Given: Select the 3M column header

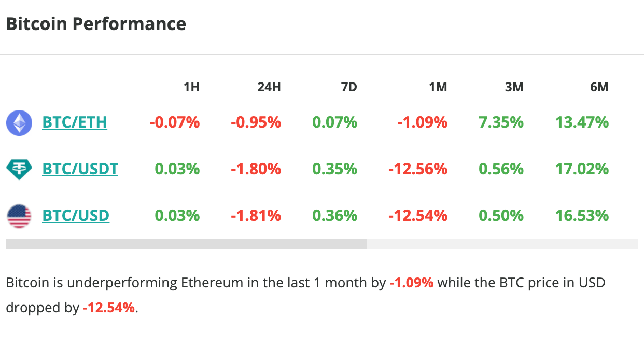Looking at the screenshot, I should point(514,87).
